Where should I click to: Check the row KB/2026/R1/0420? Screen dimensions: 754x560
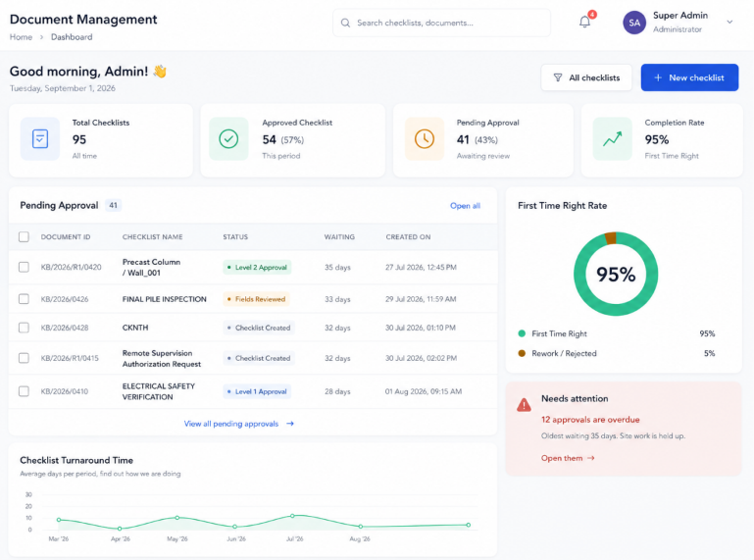pos(24,267)
